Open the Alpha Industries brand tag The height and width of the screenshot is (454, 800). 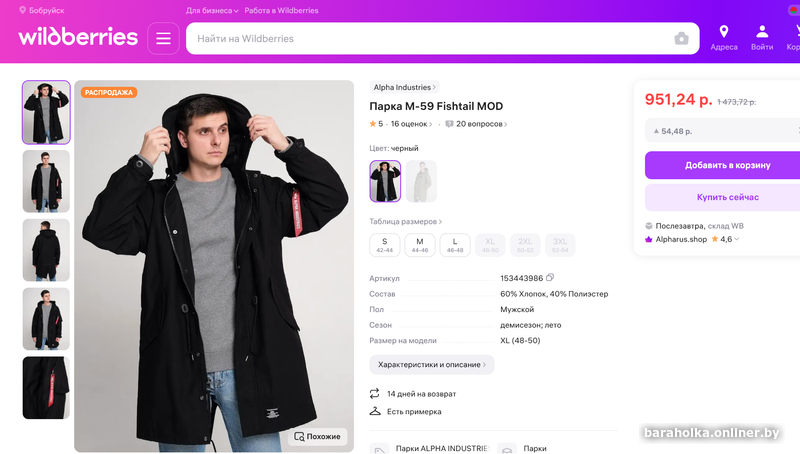click(x=404, y=87)
